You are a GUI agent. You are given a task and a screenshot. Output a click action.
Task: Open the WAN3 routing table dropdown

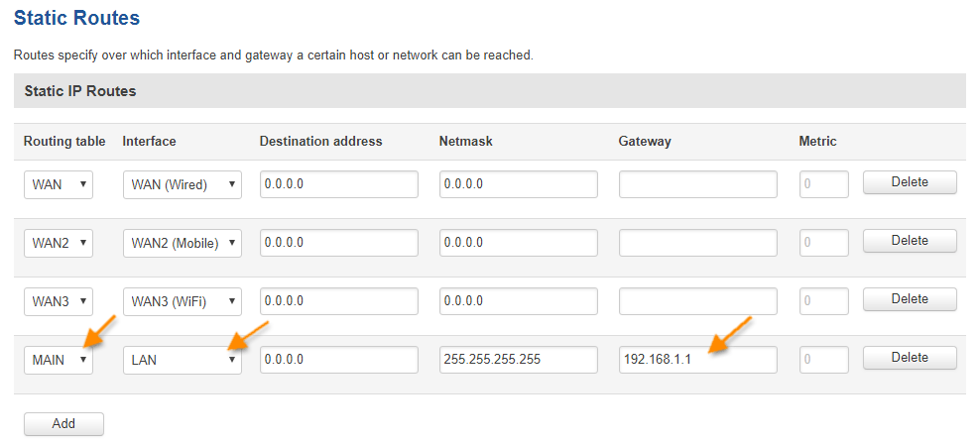coord(59,301)
